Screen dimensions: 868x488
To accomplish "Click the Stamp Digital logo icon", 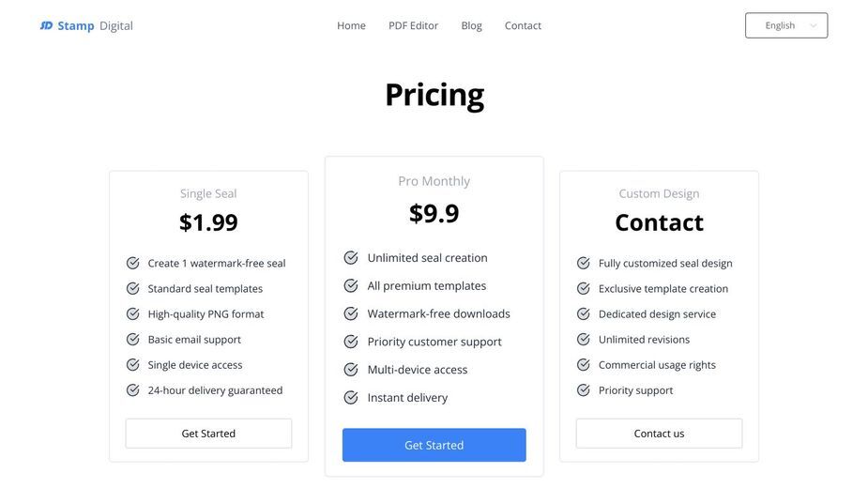I will click(47, 25).
